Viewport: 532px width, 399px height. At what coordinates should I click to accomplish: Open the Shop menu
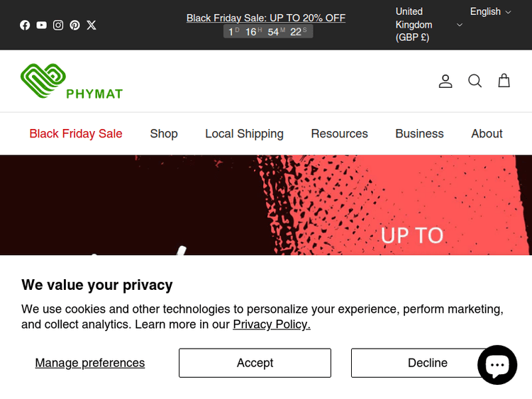pyautogui.click(x=164, y=133)
